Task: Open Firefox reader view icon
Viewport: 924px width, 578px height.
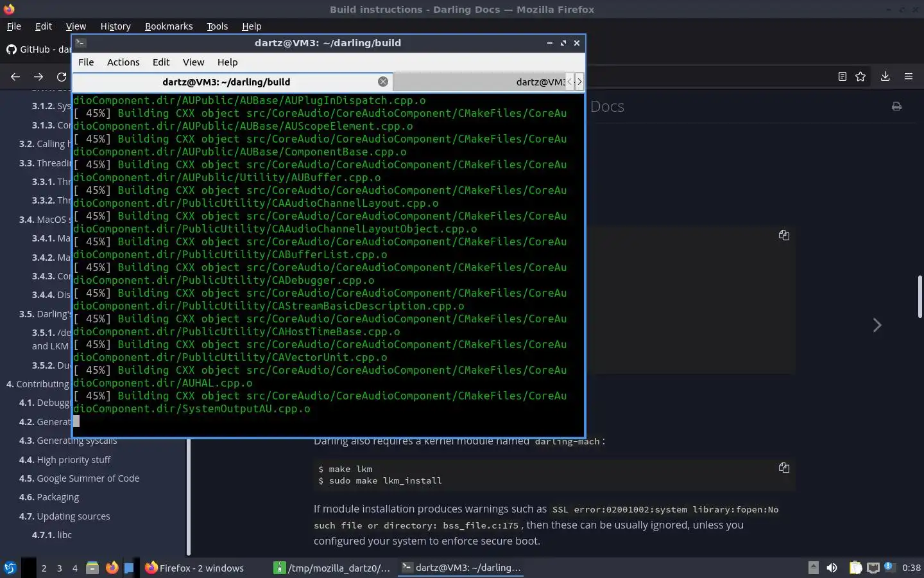Action: tap(843, 76)
